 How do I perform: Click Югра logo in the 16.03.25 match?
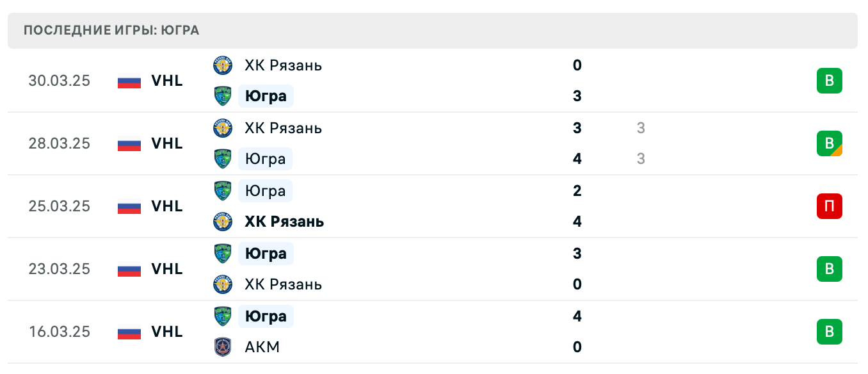coord(223,316)
